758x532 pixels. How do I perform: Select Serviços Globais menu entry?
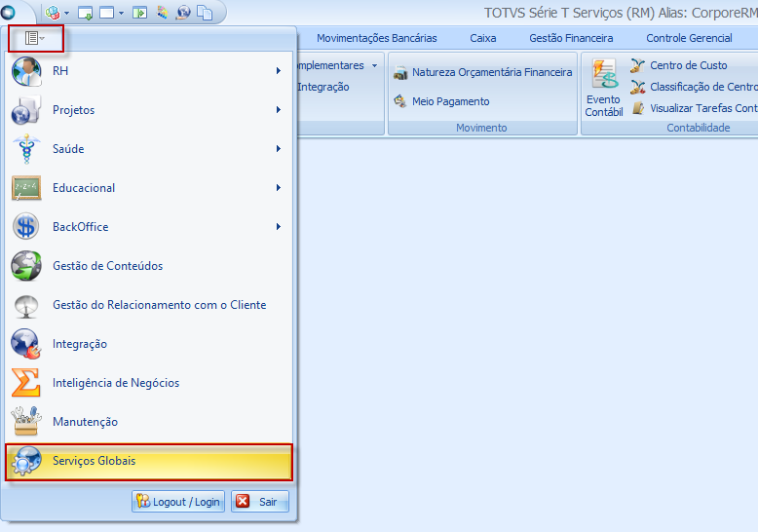pos(148,462)
